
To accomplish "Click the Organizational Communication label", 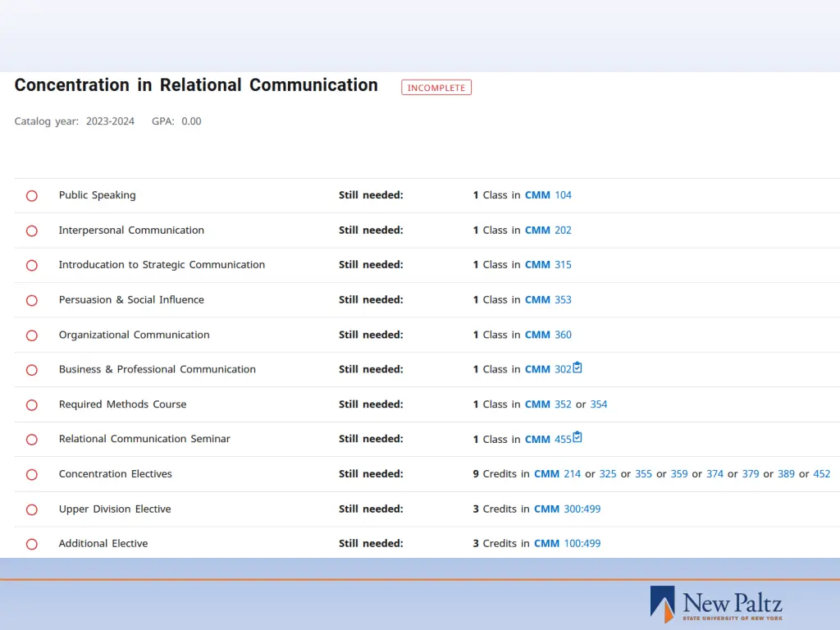I will click(x=134, y=335).
